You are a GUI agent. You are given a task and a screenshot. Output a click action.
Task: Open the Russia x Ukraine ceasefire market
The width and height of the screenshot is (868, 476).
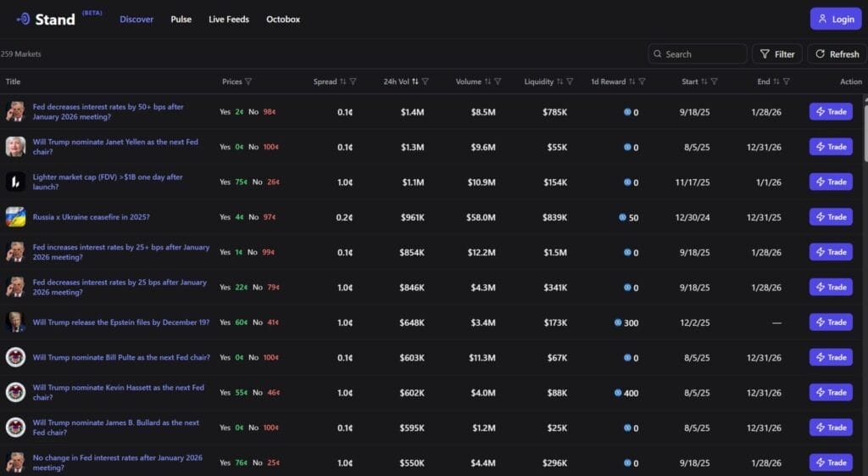[91, 217]
